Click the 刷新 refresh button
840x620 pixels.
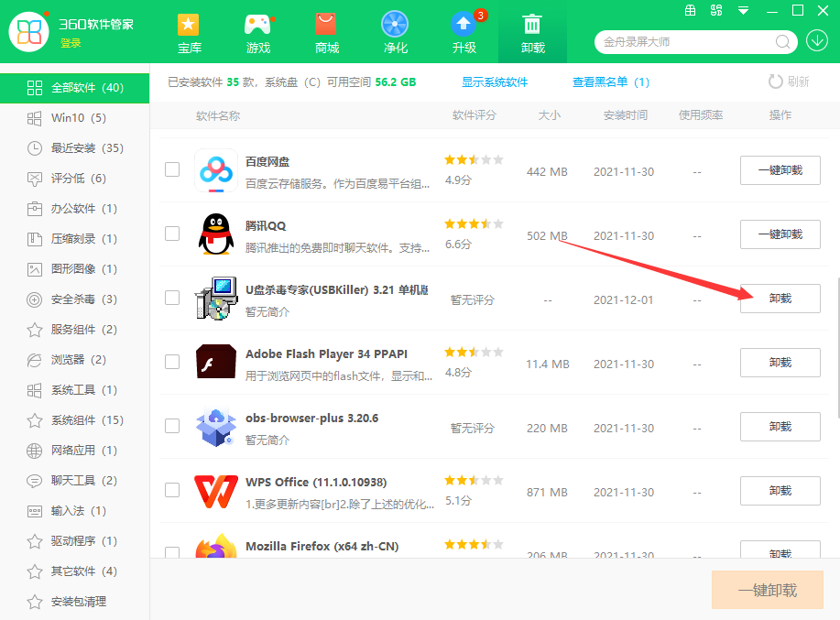click(789, 82)
